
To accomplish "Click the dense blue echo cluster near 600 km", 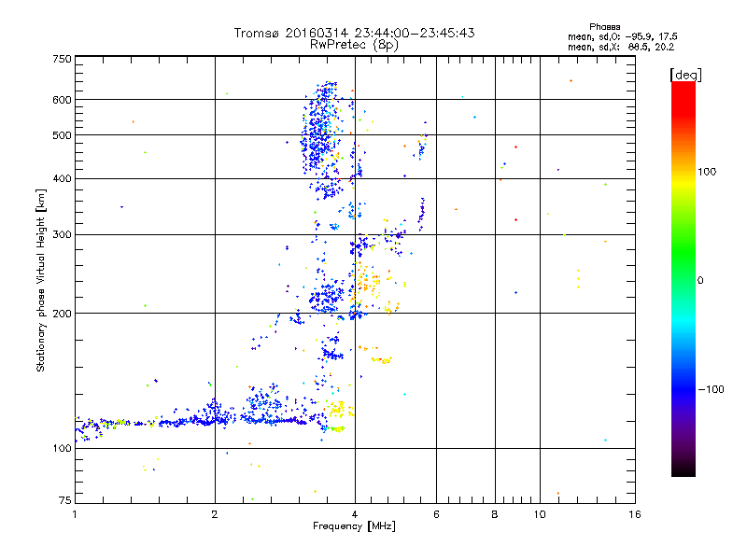I will (x=321, y=126).
